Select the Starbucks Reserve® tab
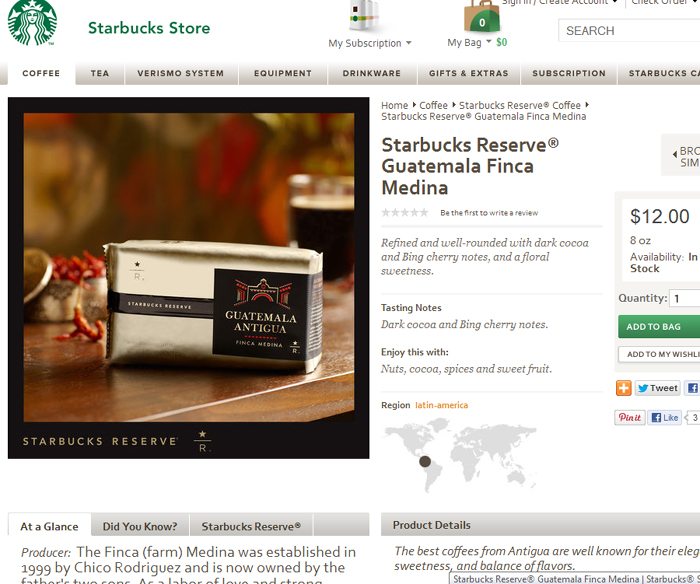The width and height of the screenshot is (700, 584). point(251,526)
